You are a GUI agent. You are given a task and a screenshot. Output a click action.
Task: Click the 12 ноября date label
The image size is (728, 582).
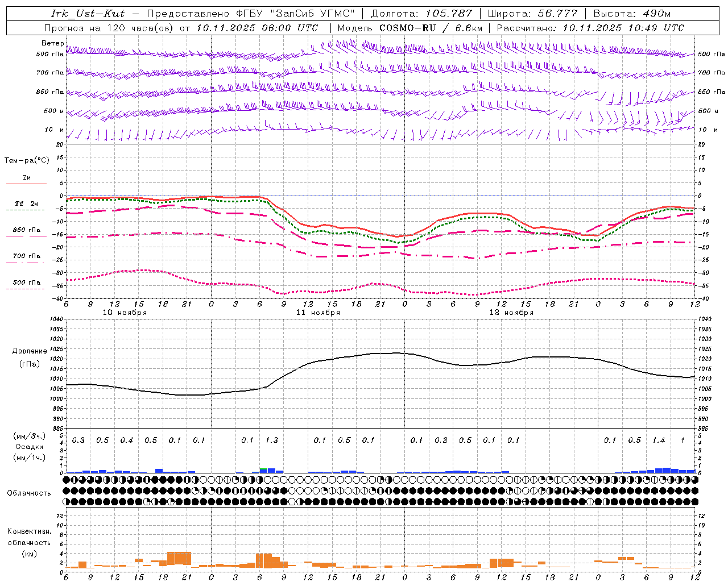tap(511, 313)
